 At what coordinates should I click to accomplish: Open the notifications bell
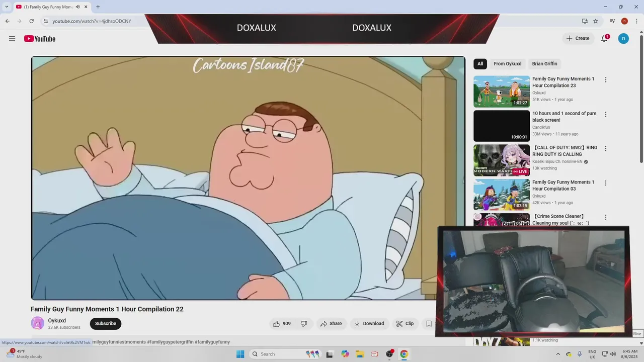pos(604,38)
